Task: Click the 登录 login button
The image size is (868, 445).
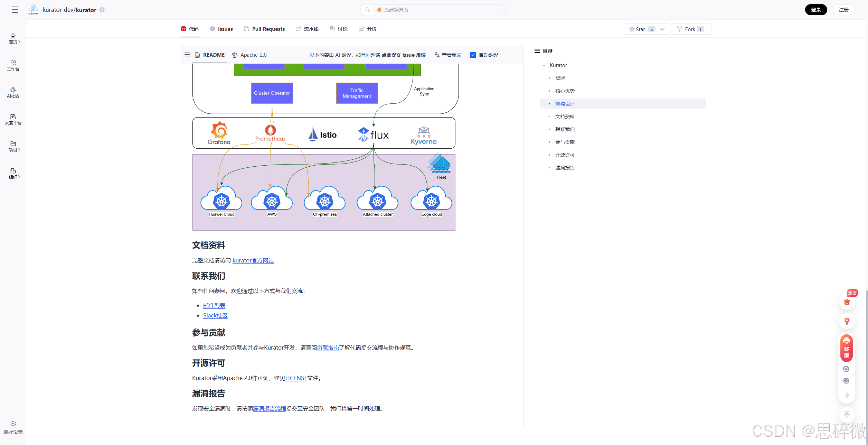Action: coord(816,10)
